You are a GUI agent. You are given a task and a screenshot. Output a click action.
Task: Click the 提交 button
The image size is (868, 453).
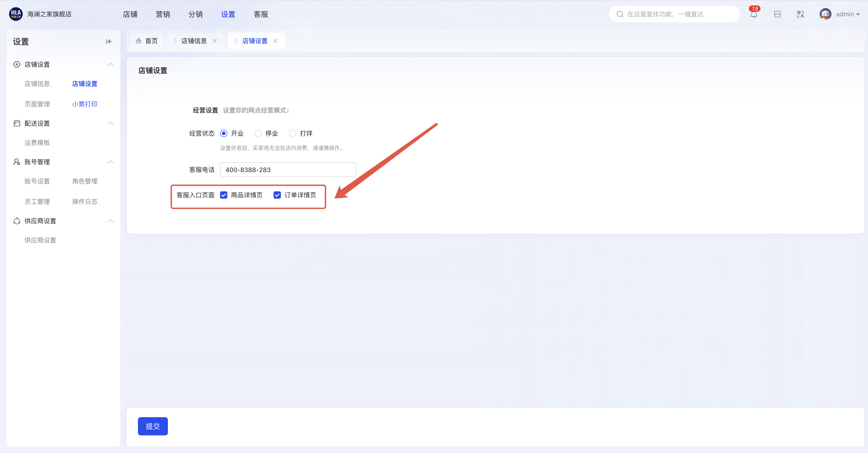[x=153, y=426]
